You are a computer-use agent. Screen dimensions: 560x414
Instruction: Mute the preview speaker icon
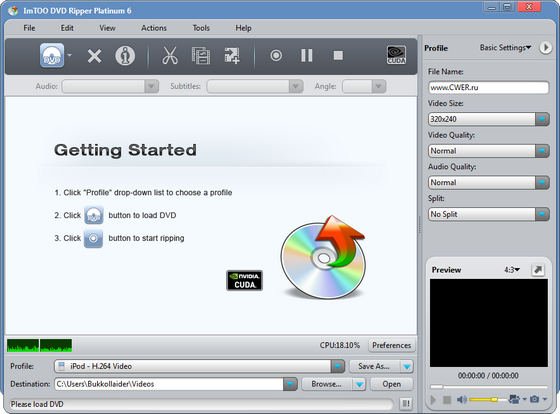tap(462, 399)
